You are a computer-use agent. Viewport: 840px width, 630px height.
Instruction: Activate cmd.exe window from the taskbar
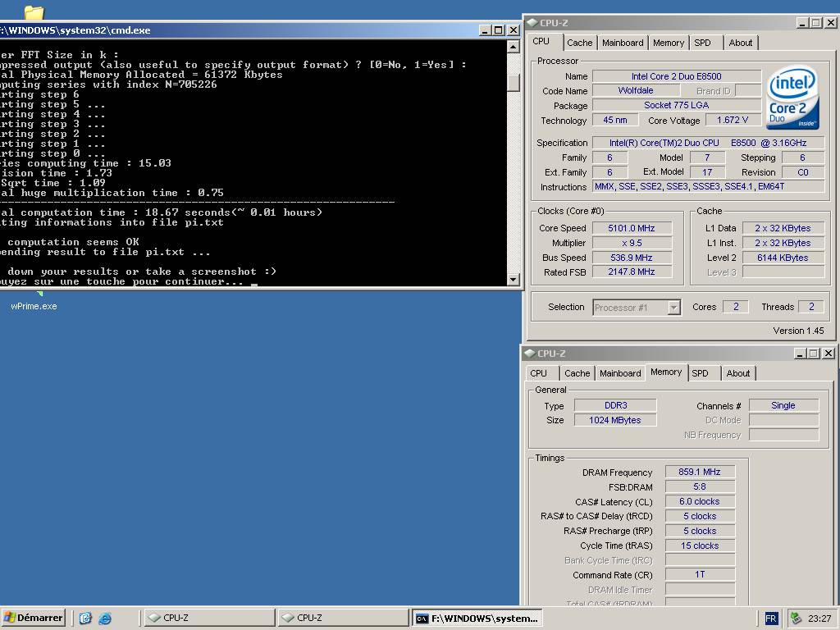(x=477, y=619)
